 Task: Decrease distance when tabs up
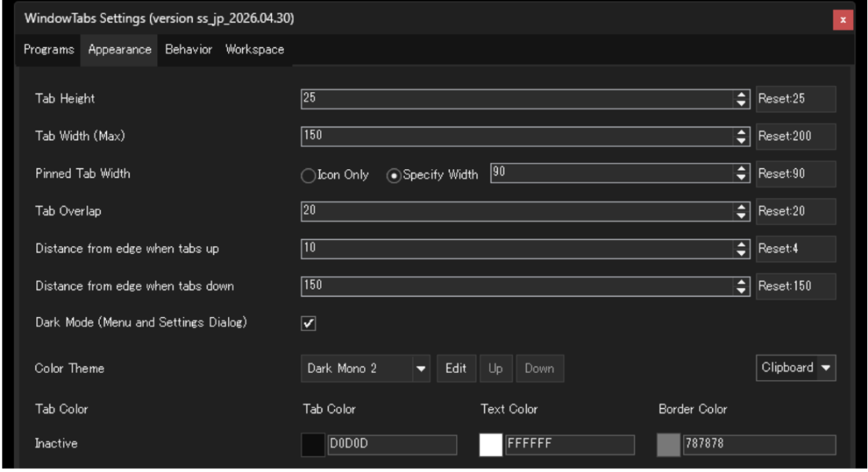[741, 253]
